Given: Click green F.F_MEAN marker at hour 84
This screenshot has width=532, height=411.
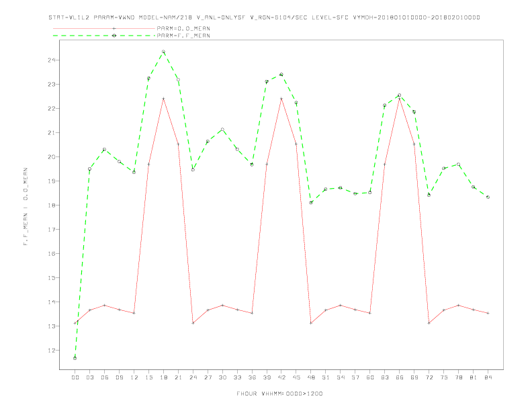Looking at the screenshot, I should pyautogui.click(x=488, y=197).
